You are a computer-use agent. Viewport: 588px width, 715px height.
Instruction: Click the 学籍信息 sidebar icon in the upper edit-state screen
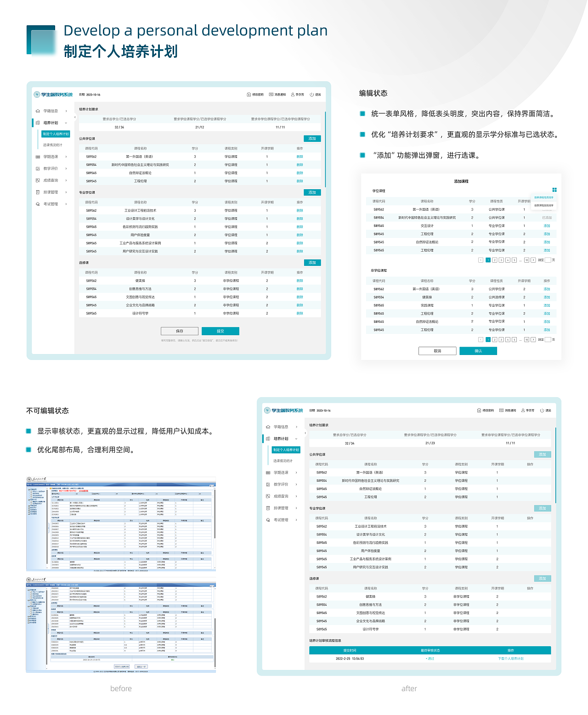point(38,111)
